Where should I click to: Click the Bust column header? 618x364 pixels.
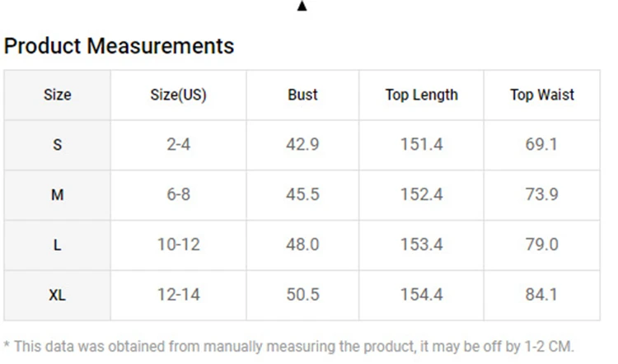coord(302,95)
